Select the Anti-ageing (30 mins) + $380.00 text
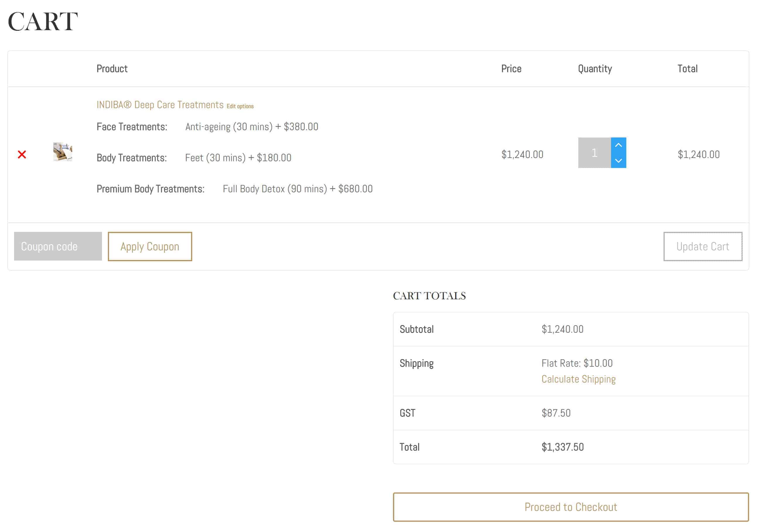Viewport: 757px width, 532px height. (x=252, y=127)
